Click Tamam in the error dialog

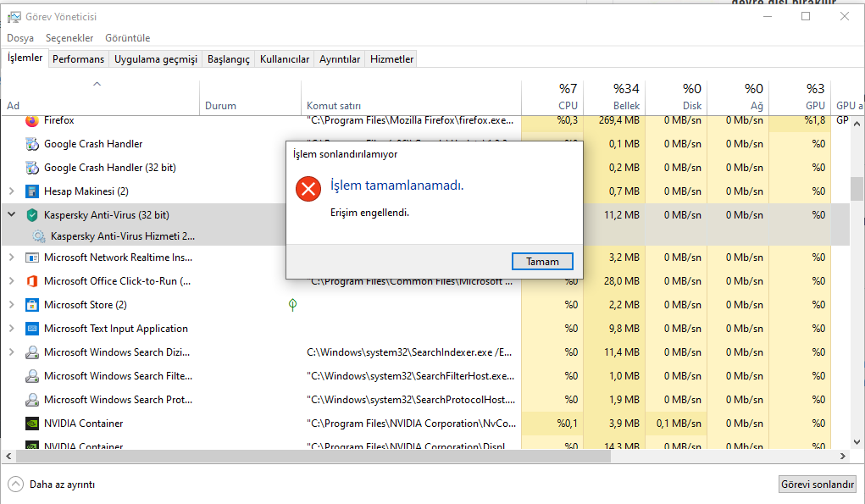tap(542, 262)
